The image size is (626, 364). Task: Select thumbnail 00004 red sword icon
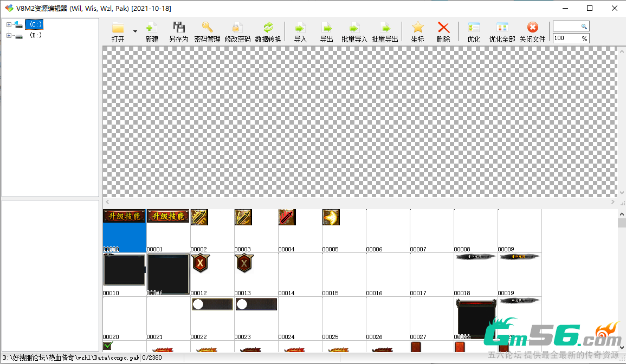287,218
